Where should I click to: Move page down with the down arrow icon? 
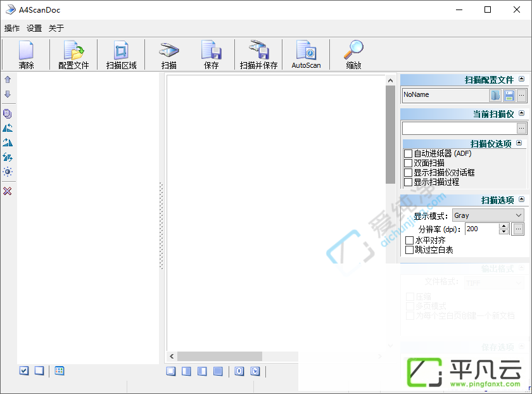click(x=8, y=94)
